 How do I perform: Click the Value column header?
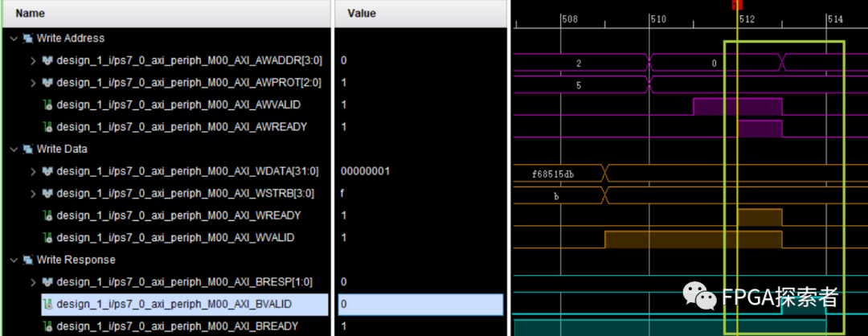420,14
